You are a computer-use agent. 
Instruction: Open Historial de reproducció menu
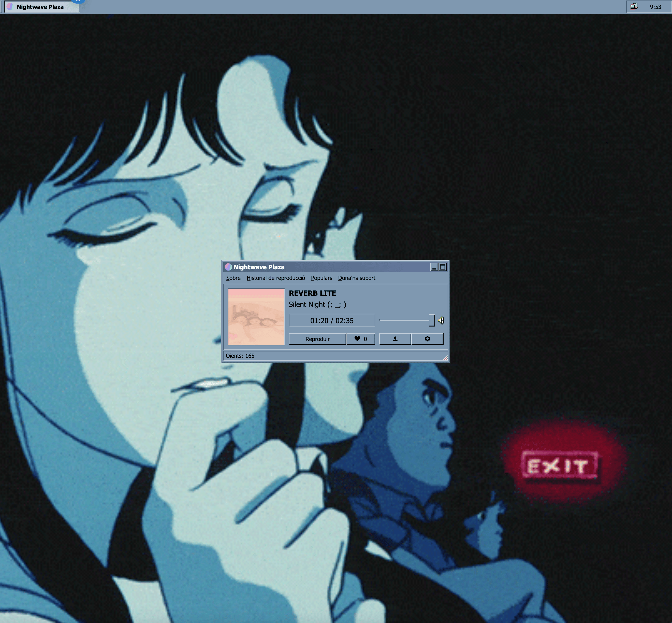[276, 278]
